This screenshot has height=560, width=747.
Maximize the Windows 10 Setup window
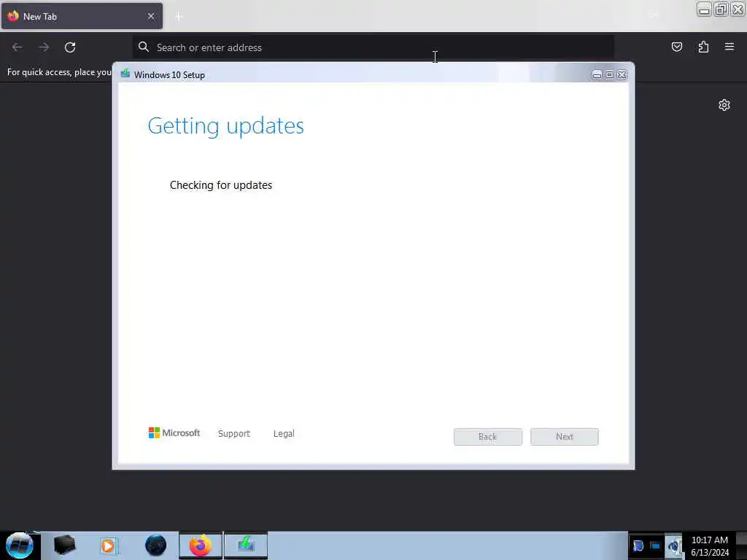coord(609,75)
